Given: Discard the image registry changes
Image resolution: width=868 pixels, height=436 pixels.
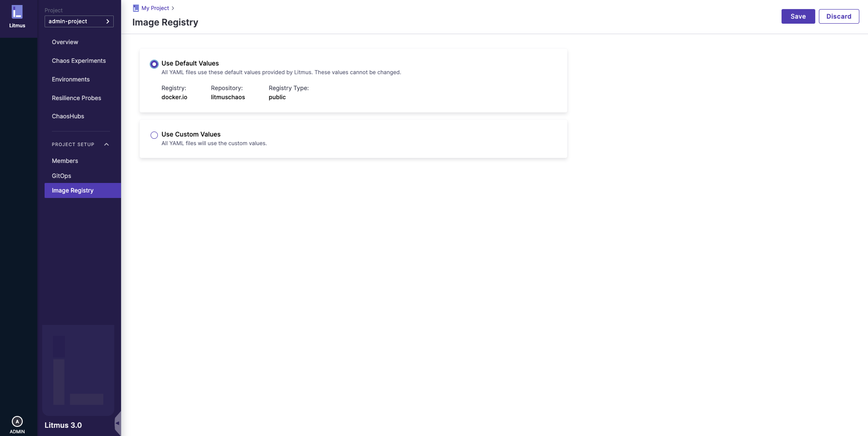Looking at the screenshot, I should coord(838,16).
